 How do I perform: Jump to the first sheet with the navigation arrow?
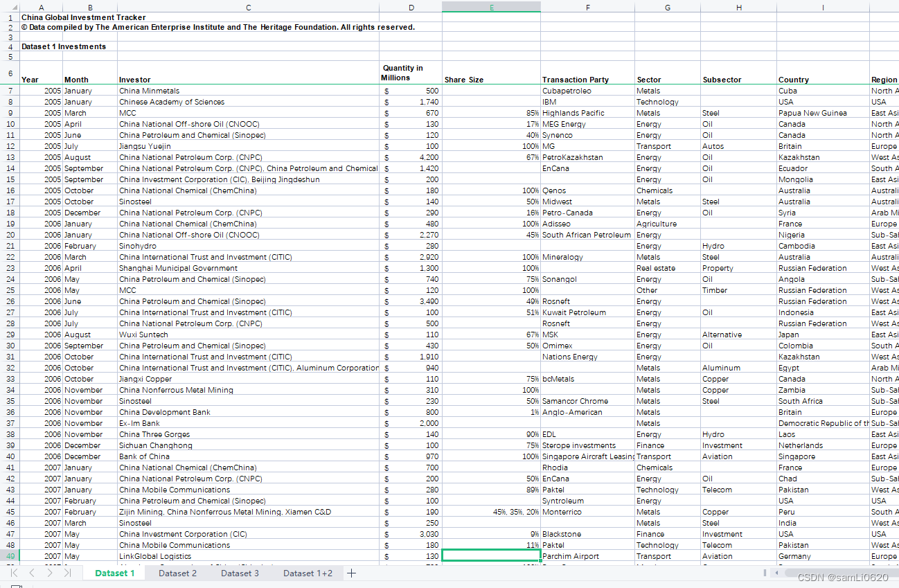[x=14, y=573]
